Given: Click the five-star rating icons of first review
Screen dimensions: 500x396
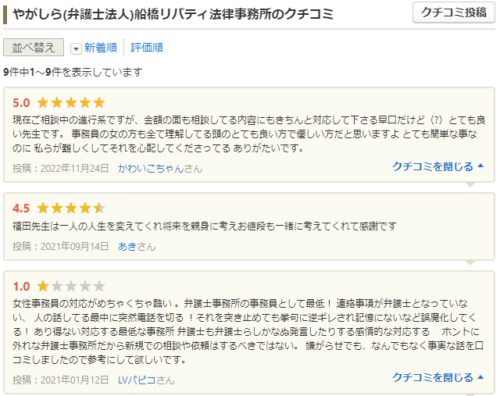Looking at the screenshot, I should coord(71,103).
